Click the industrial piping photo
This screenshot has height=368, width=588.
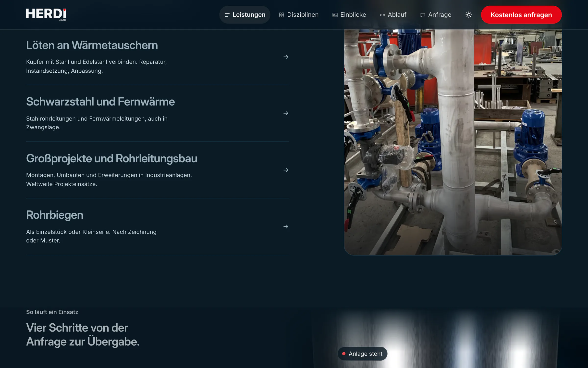pyautogui.click(x=453, y=142)
